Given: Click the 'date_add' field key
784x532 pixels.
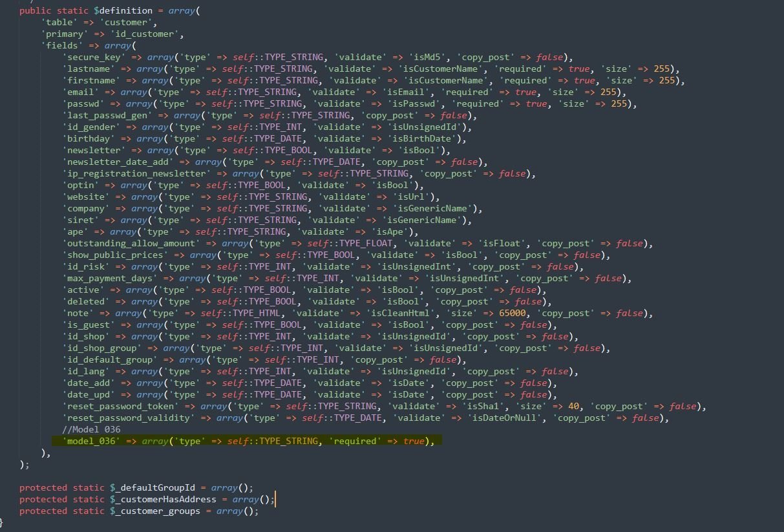Looking at the screenshot, I should tap(89, 383).
